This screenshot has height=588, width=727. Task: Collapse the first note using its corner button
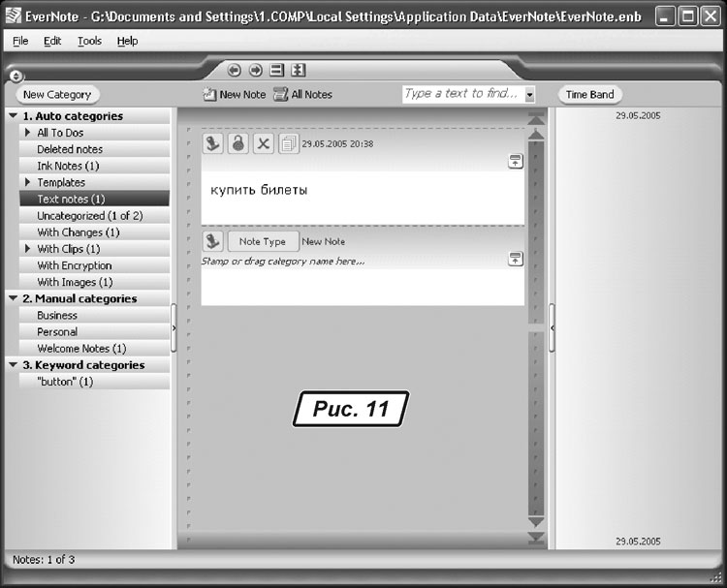(x=516, y=162)
